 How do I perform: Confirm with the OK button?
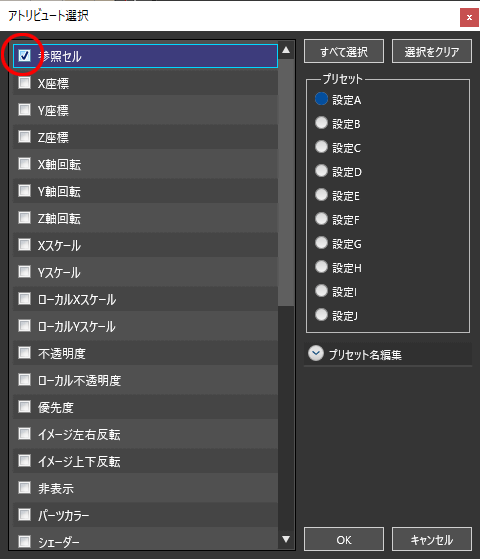coord(344,539)
